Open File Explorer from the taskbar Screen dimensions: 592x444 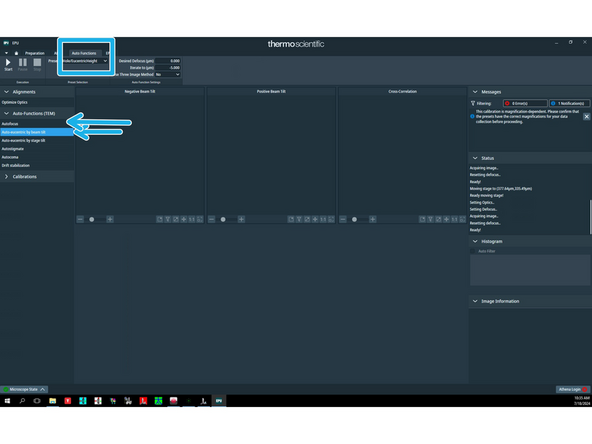(x=52, y=401)
